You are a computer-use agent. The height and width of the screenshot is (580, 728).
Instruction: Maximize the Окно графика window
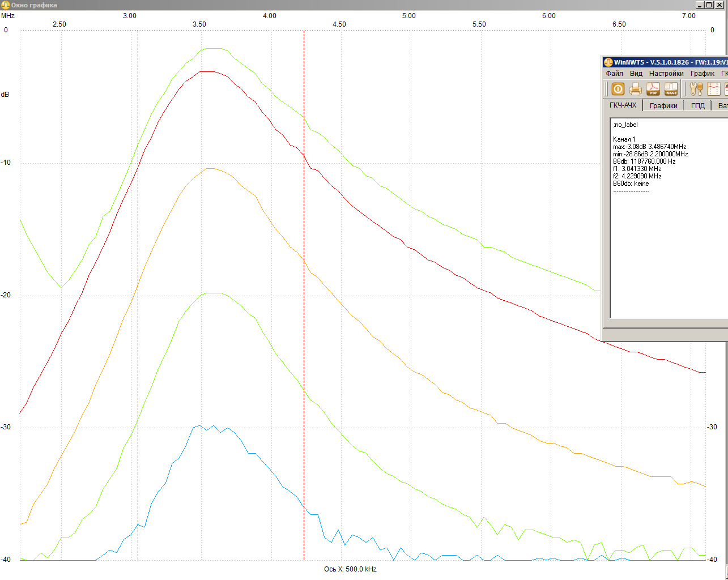709,5
